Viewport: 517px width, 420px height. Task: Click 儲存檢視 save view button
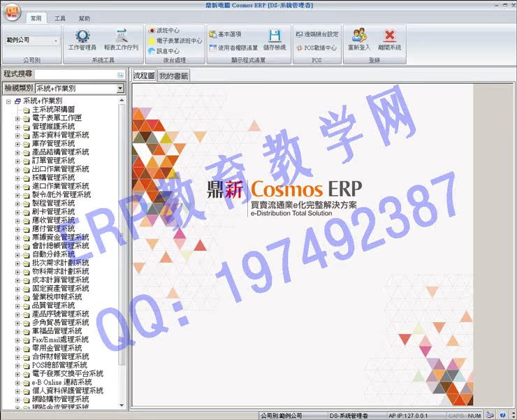tap(275, 40)
